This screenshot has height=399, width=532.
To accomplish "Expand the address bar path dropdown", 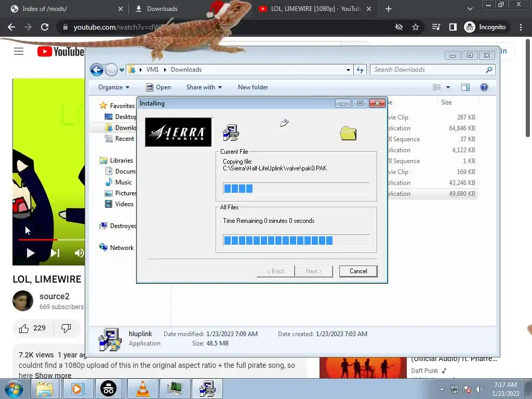I will pyautogui.click(x=348, y=70).
